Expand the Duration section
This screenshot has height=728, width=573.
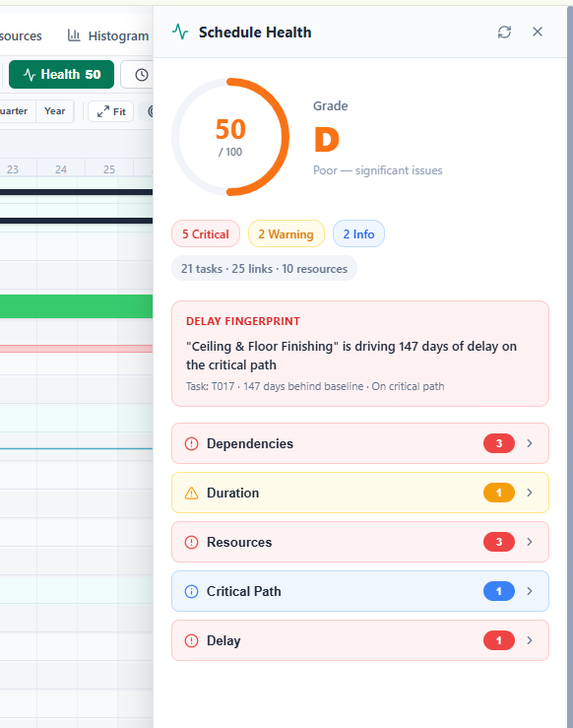[360, 493]
